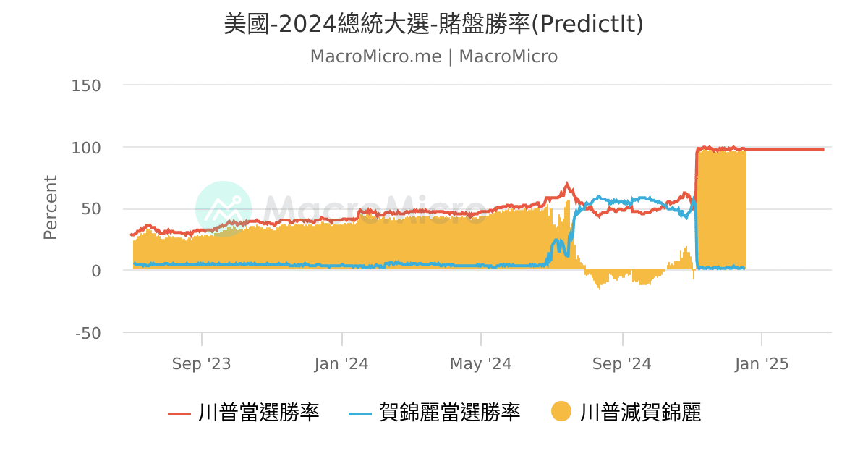868x456 pixels.
Task: Toggle the 川普當選勝率 series label
Action: coord(258,413)
